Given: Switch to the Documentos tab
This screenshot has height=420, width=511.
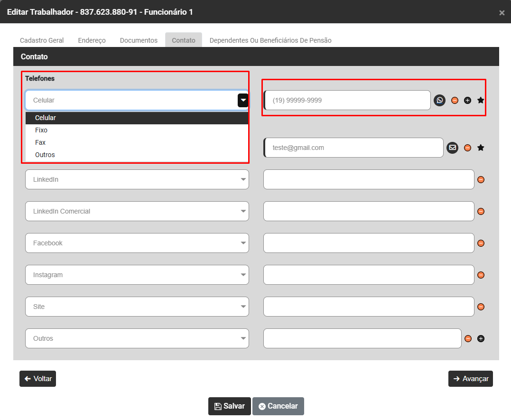Looking at the screenshot, I should [x=139, y=40].
